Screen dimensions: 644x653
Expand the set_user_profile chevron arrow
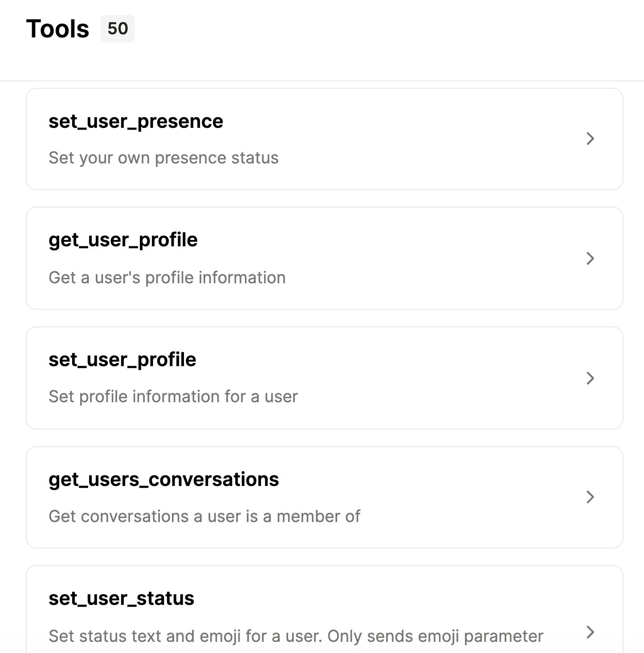[x=590, y=378]
